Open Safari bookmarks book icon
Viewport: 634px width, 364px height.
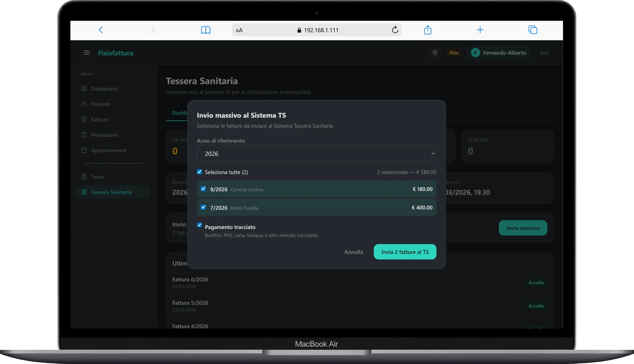tap(206, 30)
